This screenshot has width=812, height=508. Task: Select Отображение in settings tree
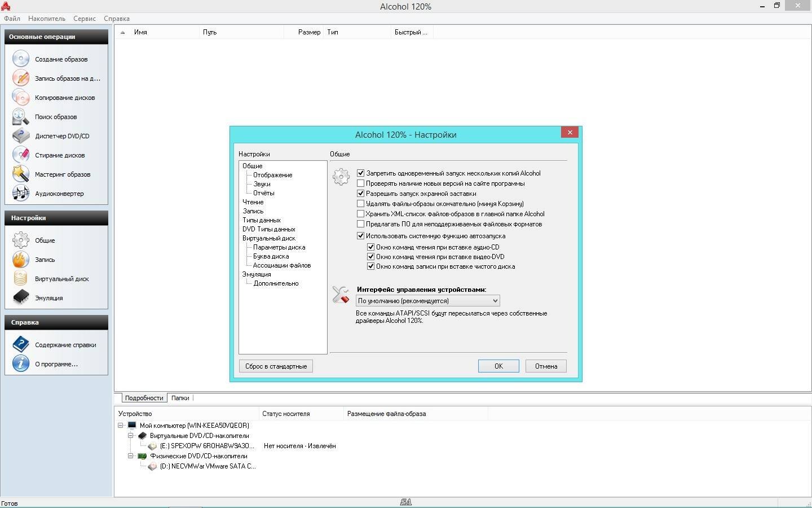(x=272, y=175)
